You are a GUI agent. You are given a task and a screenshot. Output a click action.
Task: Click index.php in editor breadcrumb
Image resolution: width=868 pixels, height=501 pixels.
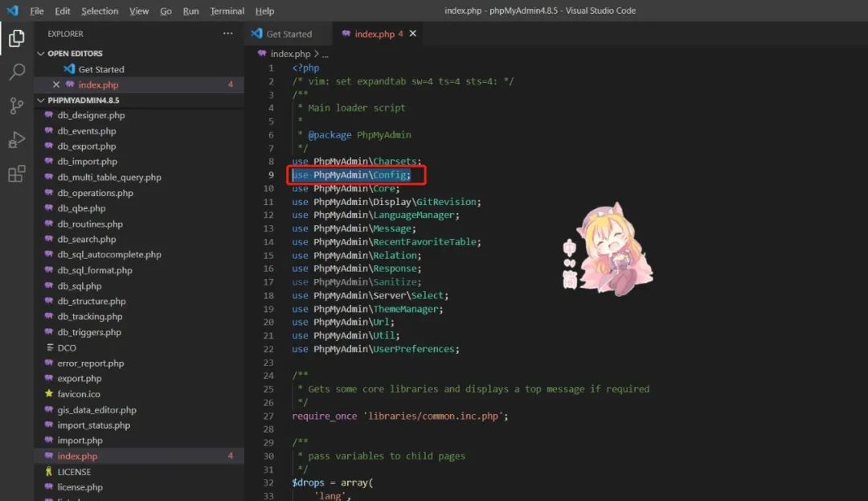290,54
